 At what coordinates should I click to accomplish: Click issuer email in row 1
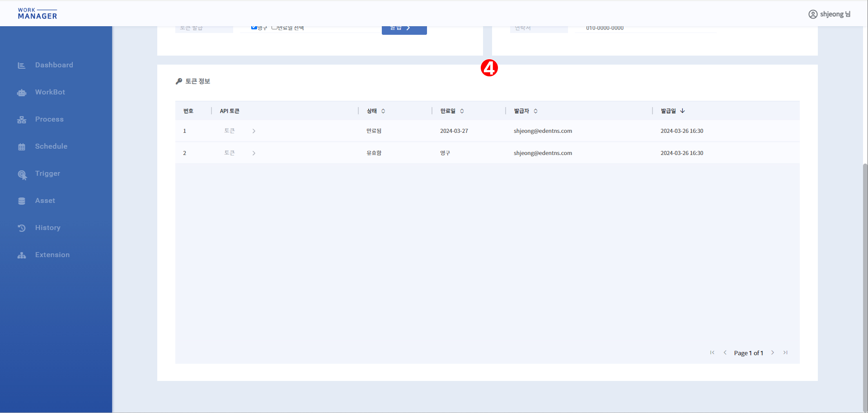[543, 131]
